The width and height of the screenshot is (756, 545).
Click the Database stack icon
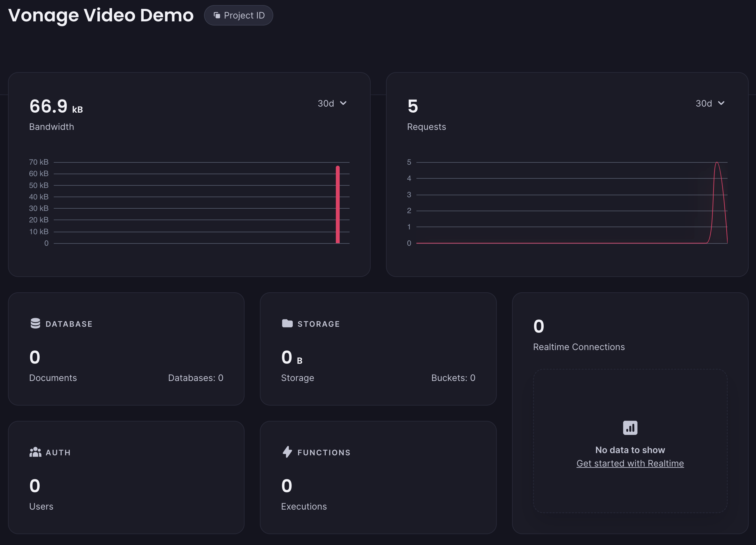[35, 323]
